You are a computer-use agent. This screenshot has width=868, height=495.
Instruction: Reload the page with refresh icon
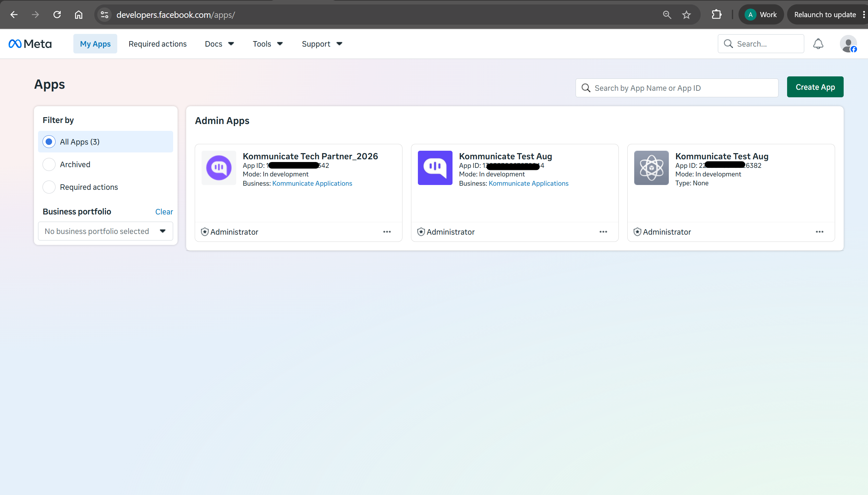(x=57, y=15)
